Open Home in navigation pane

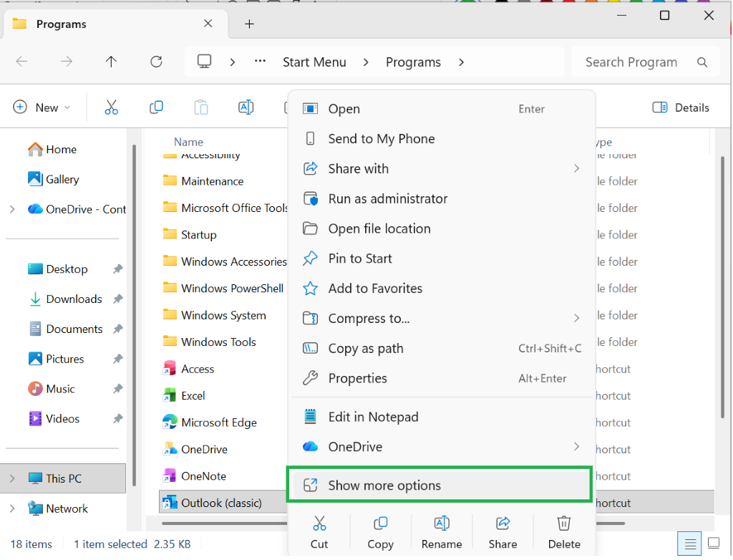[x=52, y=149]
